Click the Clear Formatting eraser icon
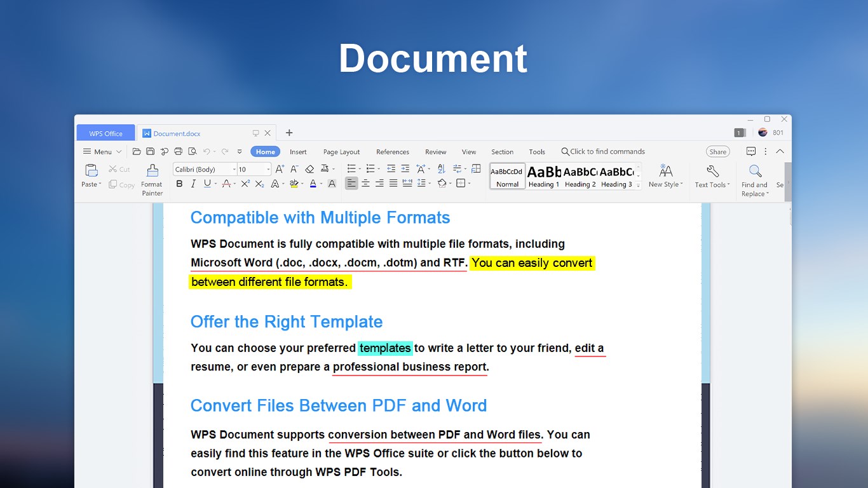868x488 pixels. click(309, 169)
